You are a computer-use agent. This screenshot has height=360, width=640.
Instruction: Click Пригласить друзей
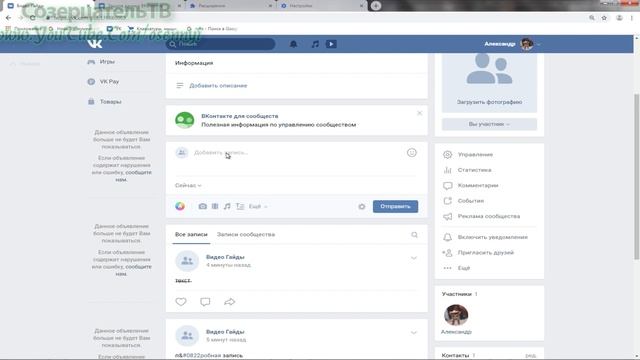486,253
